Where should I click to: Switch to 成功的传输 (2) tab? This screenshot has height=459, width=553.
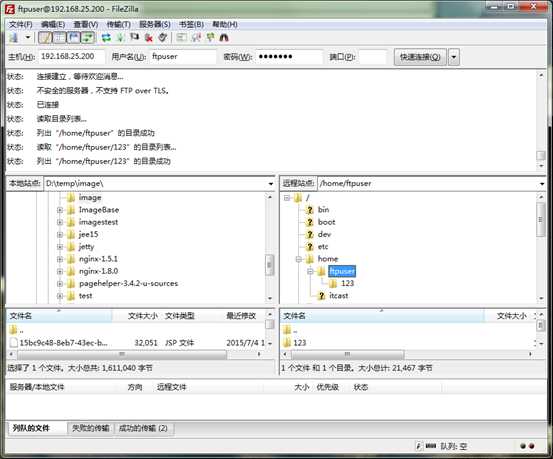(x=143, y=428)
